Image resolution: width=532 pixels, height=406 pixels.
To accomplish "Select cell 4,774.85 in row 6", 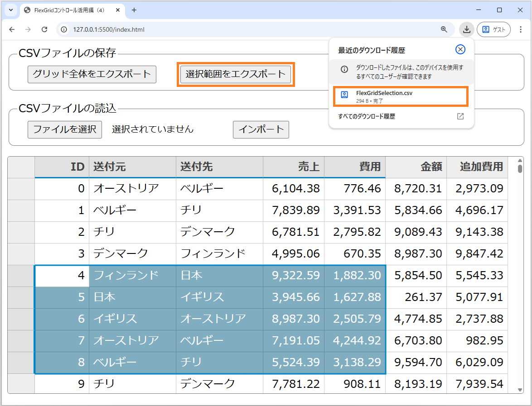I will coord(416,319).
